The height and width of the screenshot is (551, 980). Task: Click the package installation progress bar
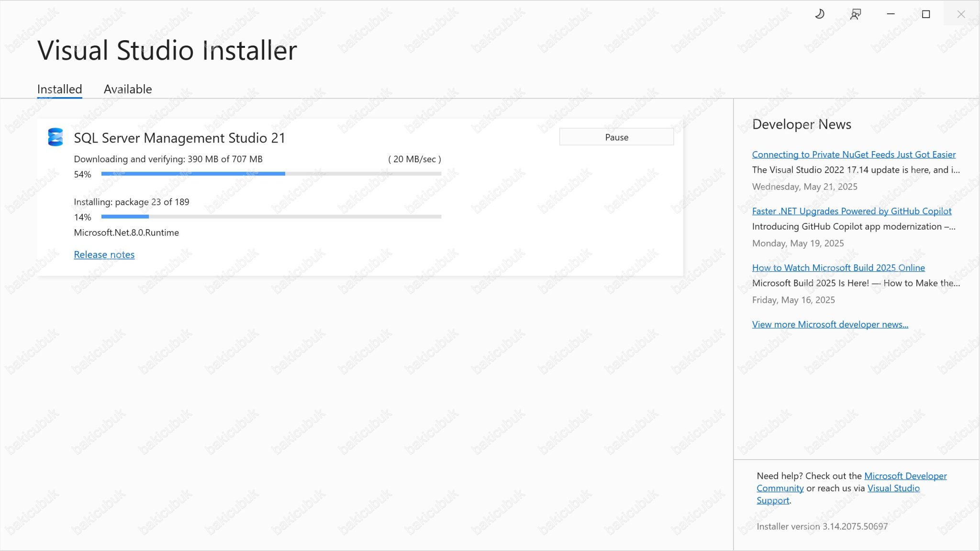270,216
